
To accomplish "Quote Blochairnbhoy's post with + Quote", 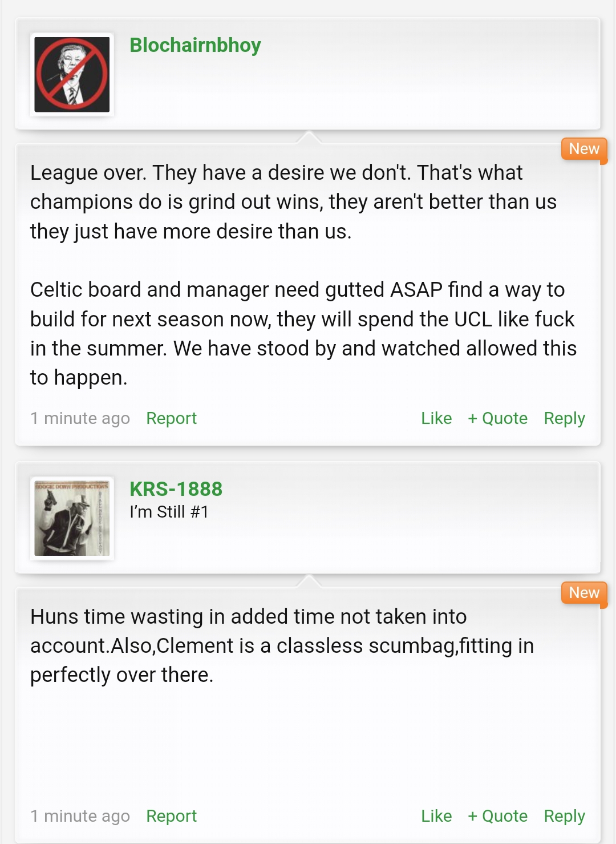I will pos(497,418).
